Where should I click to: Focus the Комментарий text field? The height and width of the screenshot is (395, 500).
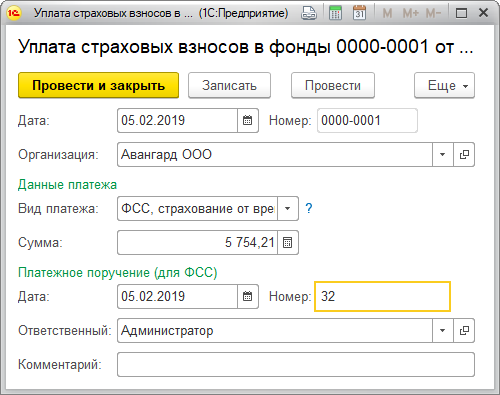tap(296, 365)
